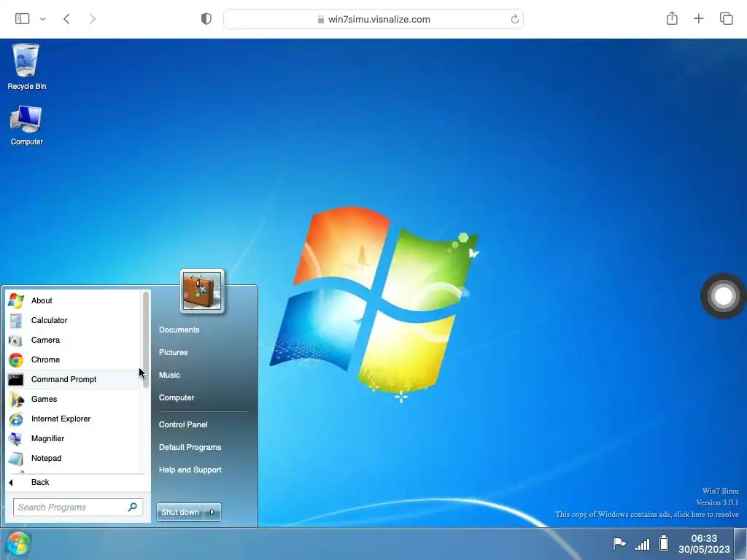
Task: Open Help and Support from Start menu
Action: pos(190,470)
